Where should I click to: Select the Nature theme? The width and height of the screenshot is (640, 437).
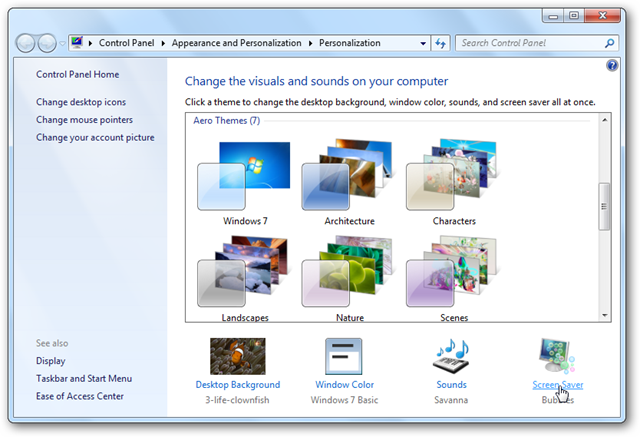347,279
